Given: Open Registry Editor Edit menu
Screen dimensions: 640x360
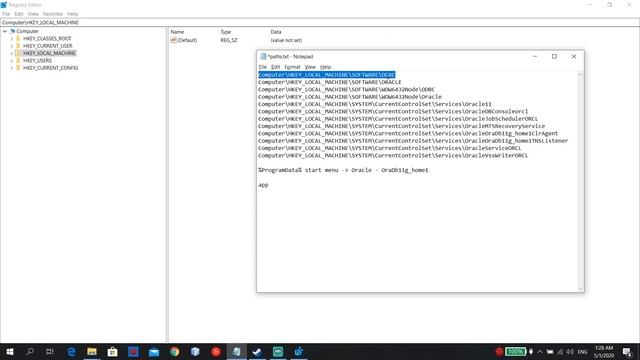Looking at the screenshot, I should coord(19,14).
